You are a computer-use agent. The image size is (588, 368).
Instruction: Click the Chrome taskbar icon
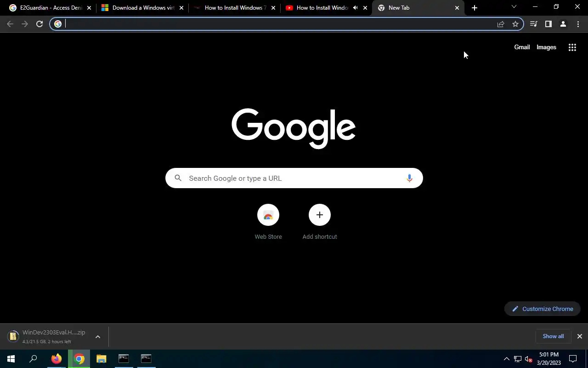pyautogui.click(x=79, y=359)
